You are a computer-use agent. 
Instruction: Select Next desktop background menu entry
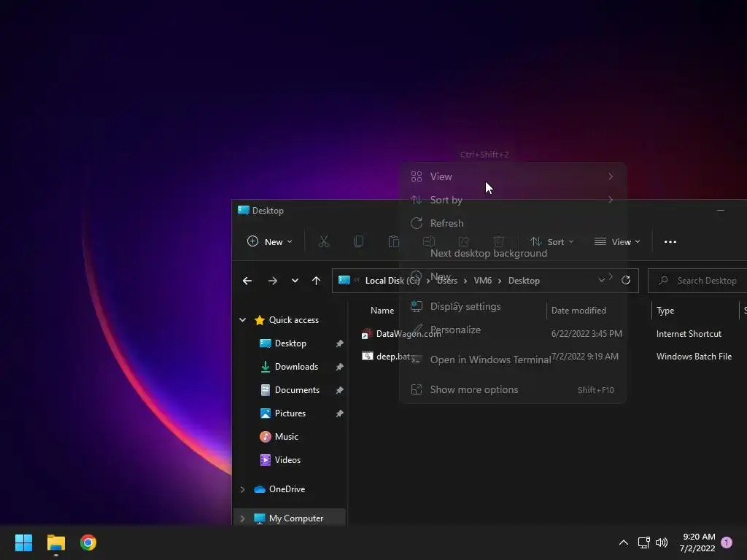(x=512, y=253)
